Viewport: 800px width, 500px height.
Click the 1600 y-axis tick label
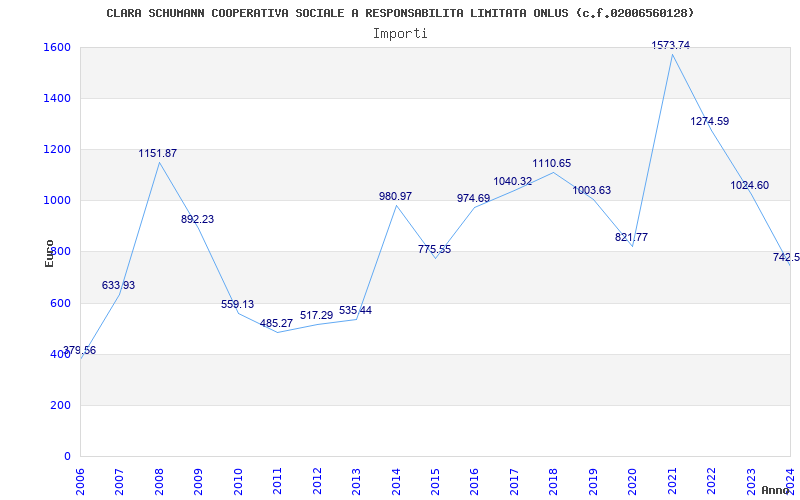[56, 47]
